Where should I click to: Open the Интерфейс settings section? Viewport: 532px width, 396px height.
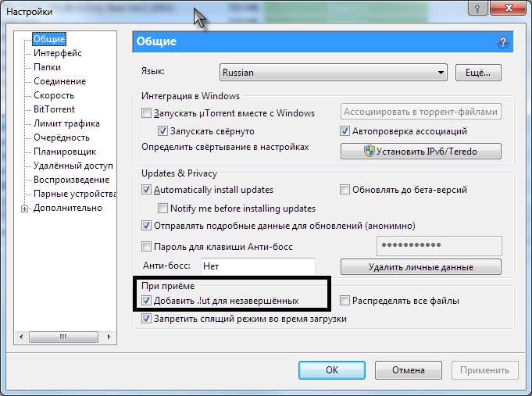pyautogui.click(x=58, y=53)
